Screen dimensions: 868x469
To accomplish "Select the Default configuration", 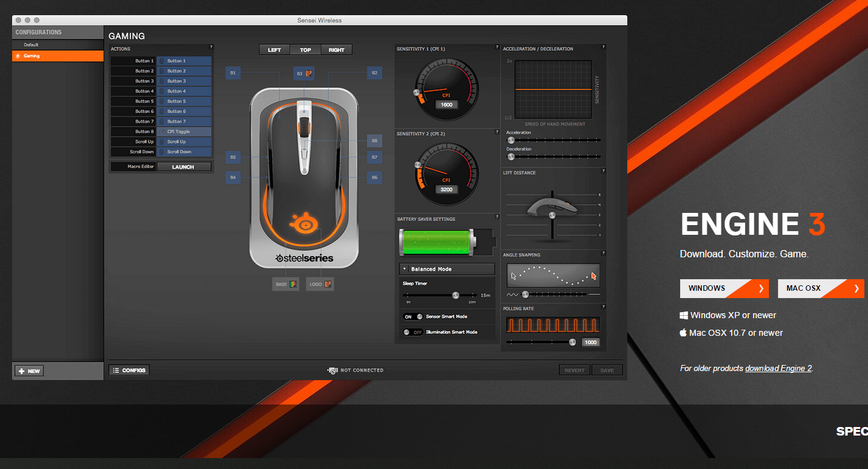I will [x=58, y=45].
